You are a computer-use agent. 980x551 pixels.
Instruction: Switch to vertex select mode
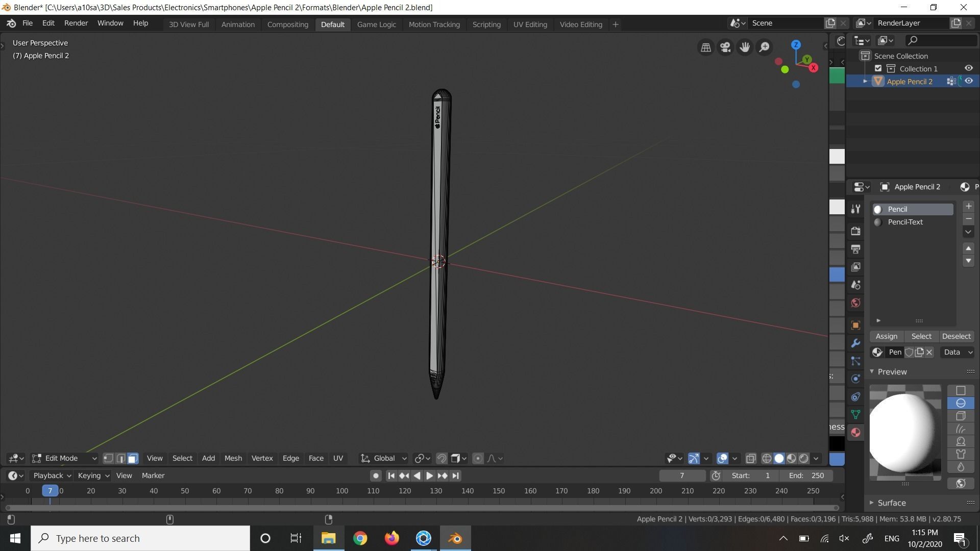click(x=108, y=458)
